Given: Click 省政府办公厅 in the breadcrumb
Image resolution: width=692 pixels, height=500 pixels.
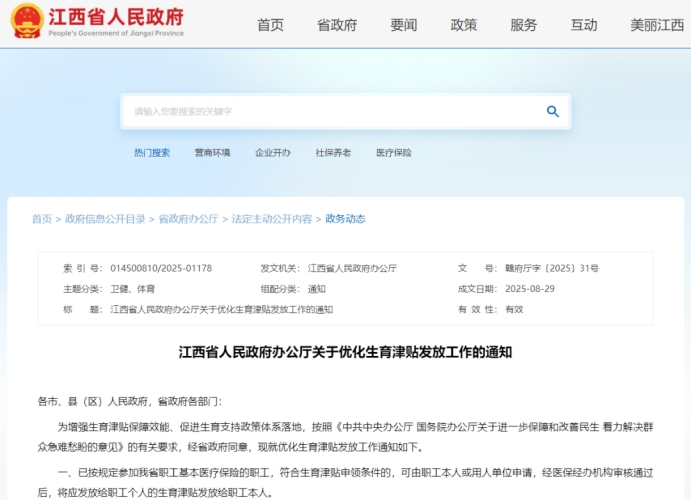Looking at the screenshot, I should (x=188, y=219).
